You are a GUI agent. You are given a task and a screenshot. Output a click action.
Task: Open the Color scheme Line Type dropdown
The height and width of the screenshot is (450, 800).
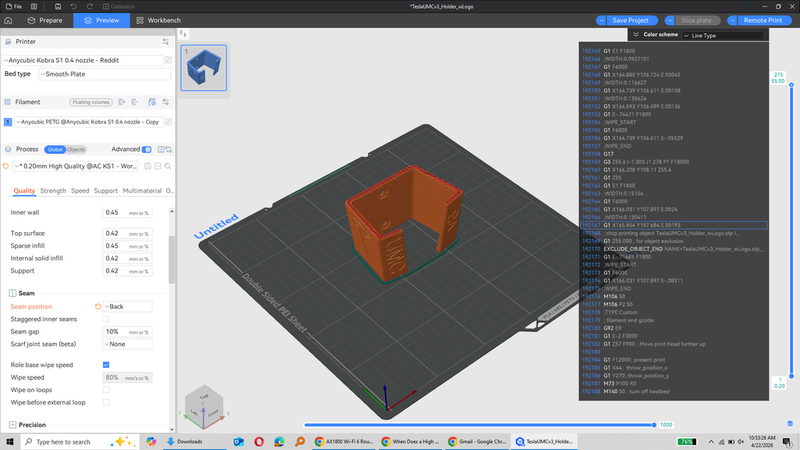coord(722,35)
